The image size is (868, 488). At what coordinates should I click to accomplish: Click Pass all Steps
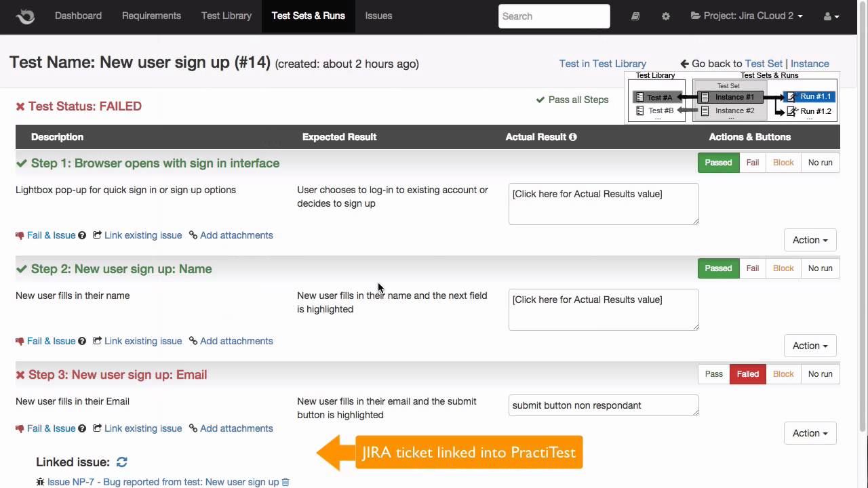point(572,100)
